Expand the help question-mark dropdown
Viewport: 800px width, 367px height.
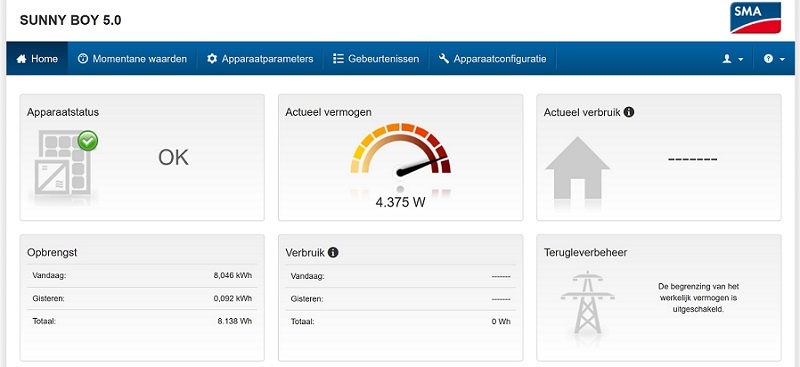(774, 59)
